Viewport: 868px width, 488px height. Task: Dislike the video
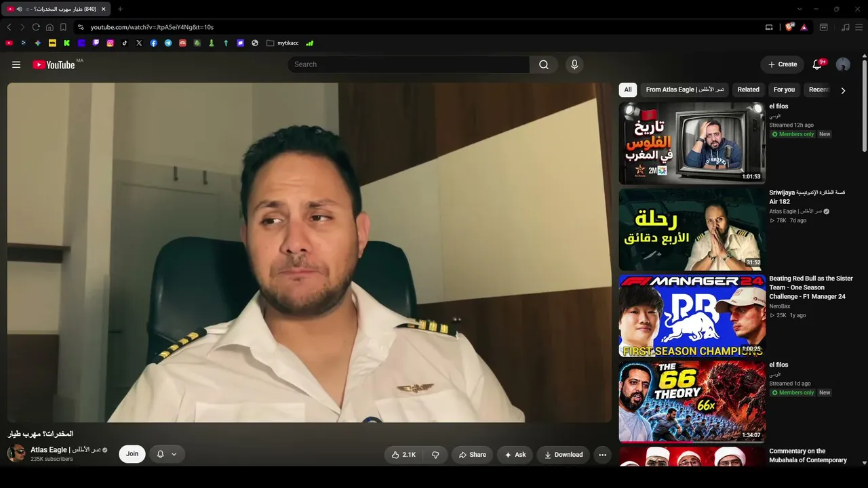click(435, 455)
